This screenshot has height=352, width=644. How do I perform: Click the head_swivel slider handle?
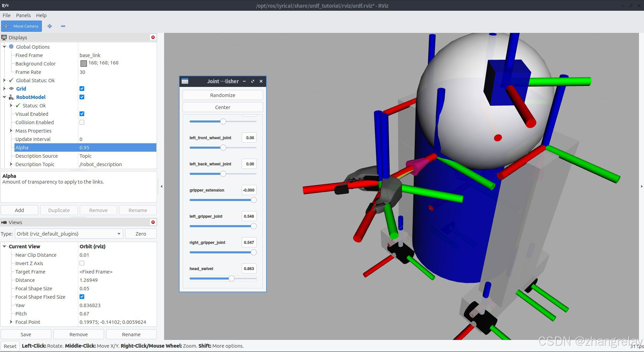(232, 279)
